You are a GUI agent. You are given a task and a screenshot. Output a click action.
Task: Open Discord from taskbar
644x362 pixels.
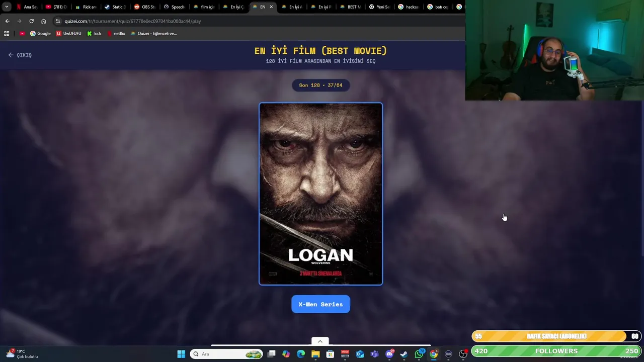point(389,354)
